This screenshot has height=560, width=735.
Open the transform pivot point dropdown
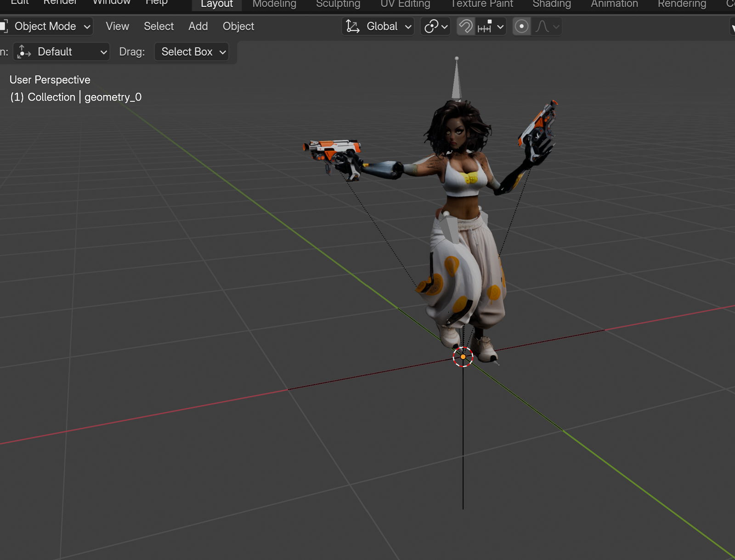(x=435, y=27)
